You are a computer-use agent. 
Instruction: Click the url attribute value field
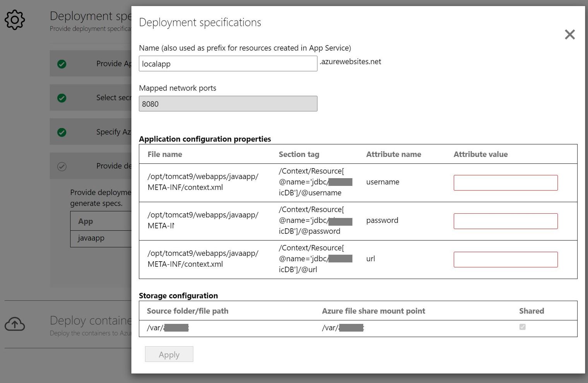click(505, 259)
